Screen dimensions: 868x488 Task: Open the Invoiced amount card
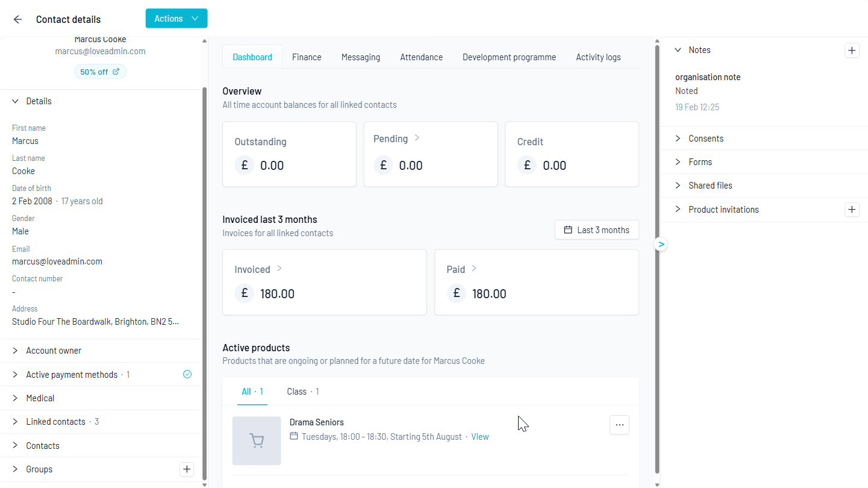point(324,282)
